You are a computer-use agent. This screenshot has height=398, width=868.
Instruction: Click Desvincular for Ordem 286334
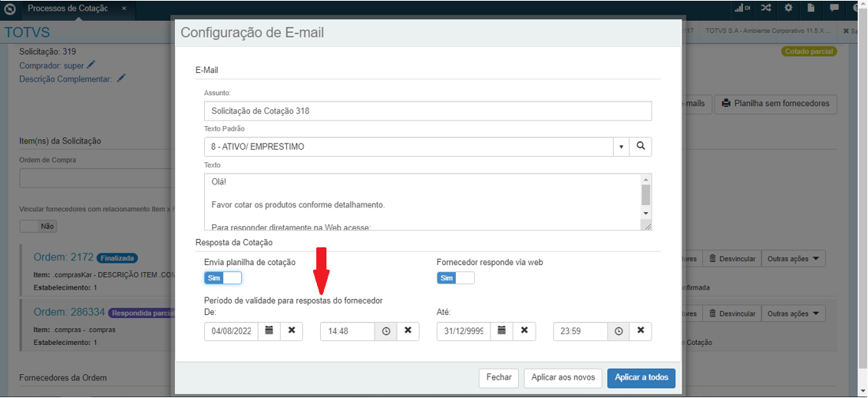click(732, 313)
